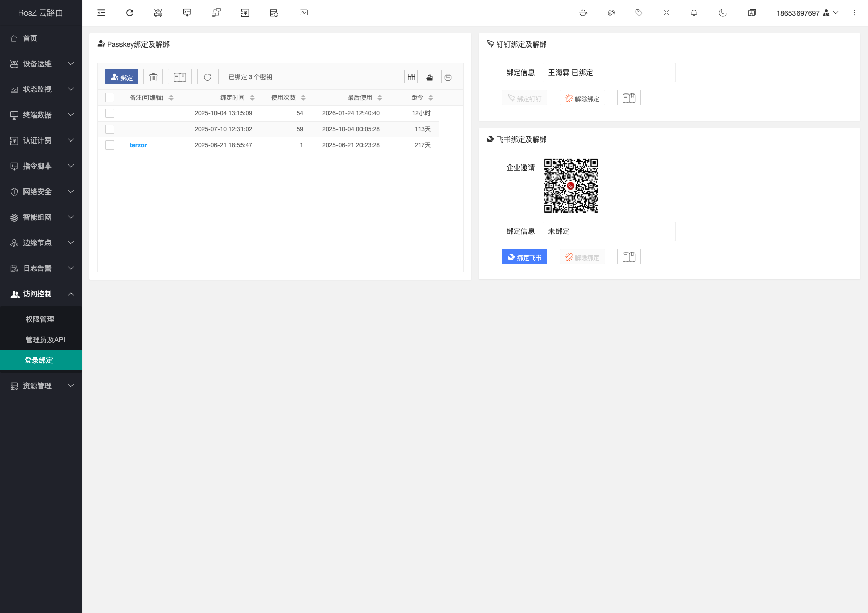The image size is (868, 613).
Task: Click 解除绑定 button for DingTalk
Action: 582,98
